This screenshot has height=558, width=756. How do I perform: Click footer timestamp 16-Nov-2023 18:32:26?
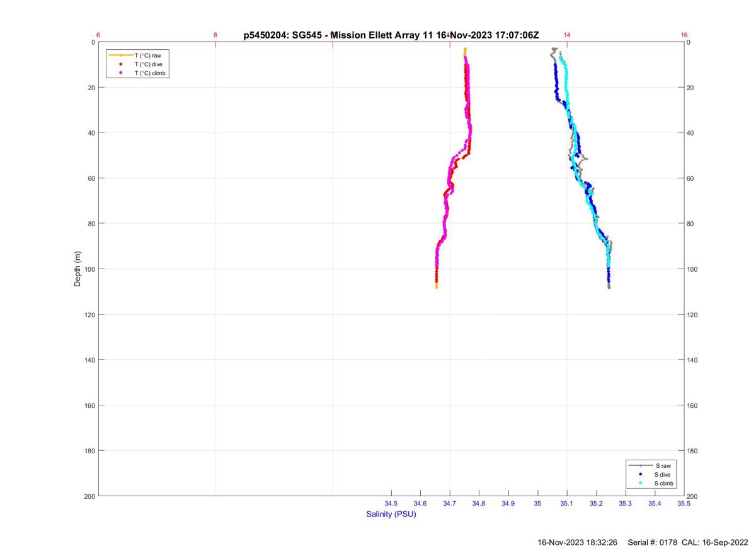click(578, 542)
